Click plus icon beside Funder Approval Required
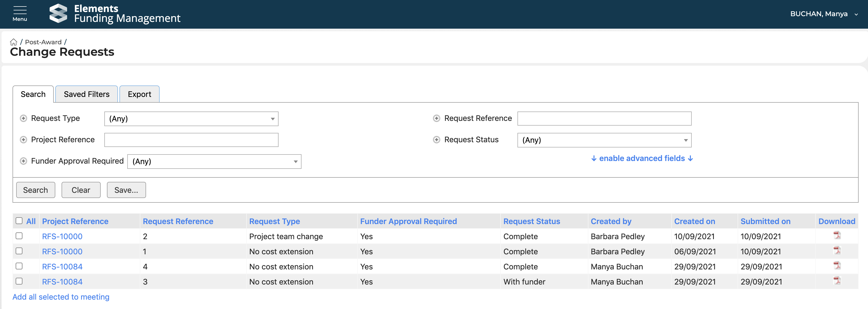 (23, 161)
